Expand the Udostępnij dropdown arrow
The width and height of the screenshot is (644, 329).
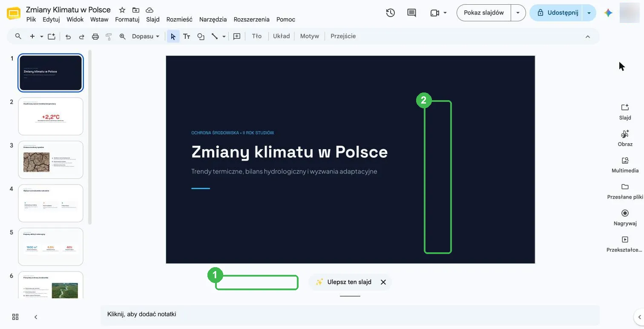click(x=589, y=13)
